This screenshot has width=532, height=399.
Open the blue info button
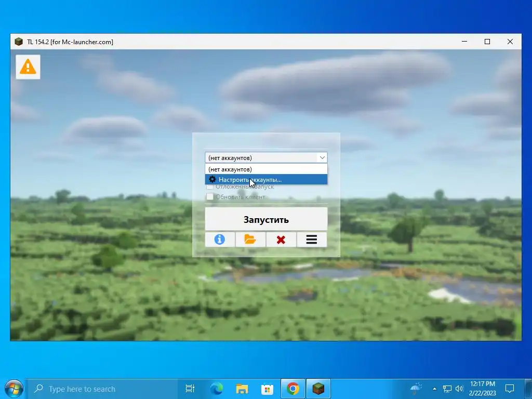(x=220, y=240)
